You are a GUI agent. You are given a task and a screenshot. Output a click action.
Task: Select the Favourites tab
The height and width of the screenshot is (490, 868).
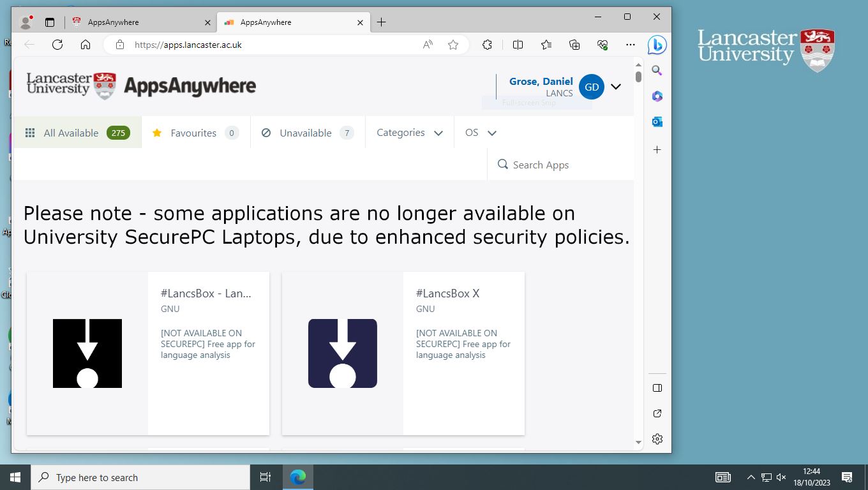(x=195, y=133)
